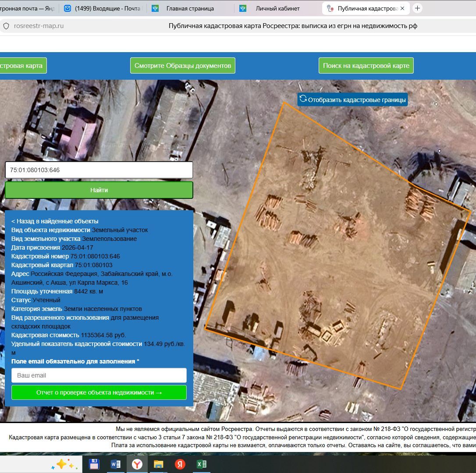Focus the Ваш email input field
The width and height of the screenshot is (476, 473).
[x=99, y=375]
